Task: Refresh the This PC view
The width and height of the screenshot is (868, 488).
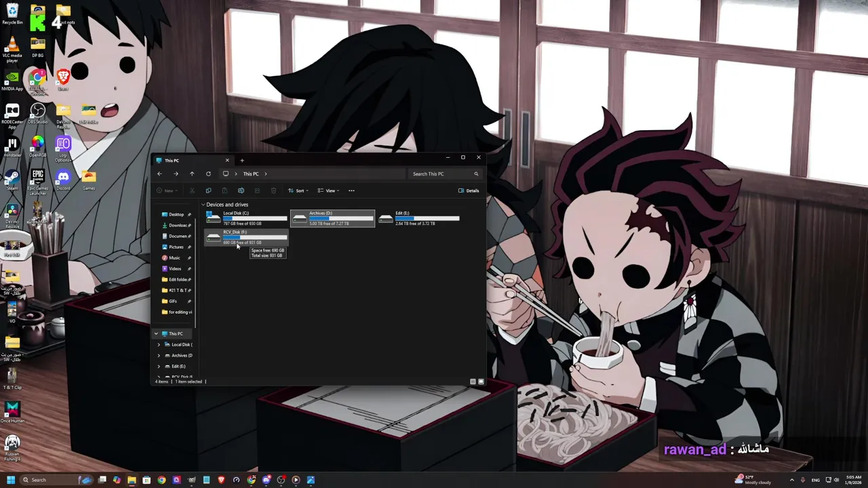Action: click(x=208, y=174)
